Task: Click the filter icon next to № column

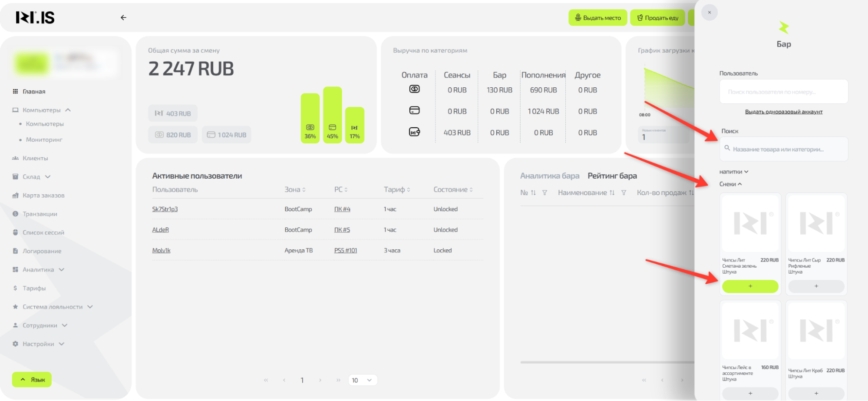Action: point(545,193)
